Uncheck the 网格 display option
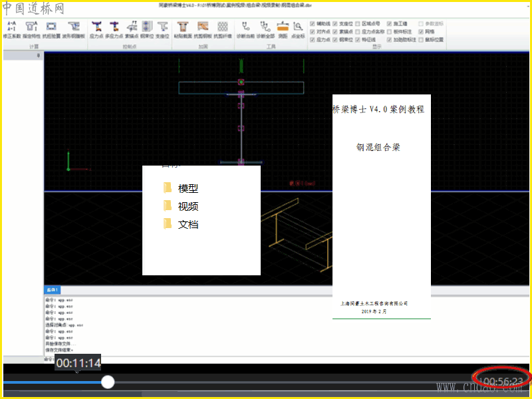532x399 pixels. 420,31
